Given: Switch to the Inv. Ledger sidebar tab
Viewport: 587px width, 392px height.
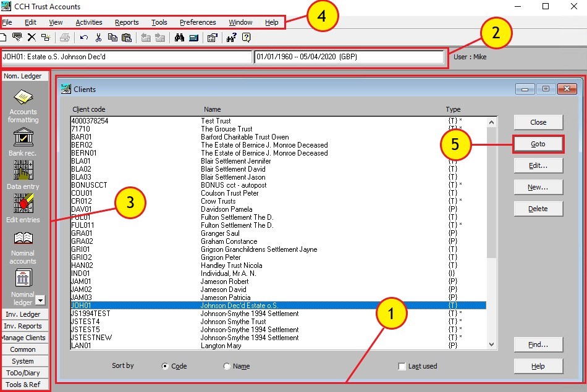Looking at the screenshot, I should tap(23, 314).
